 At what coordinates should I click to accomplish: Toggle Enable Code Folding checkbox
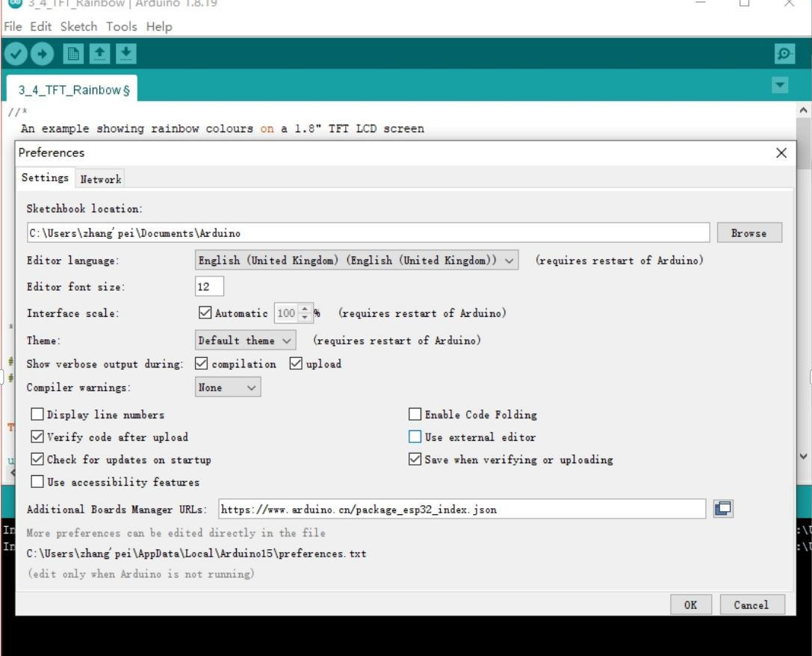click(415, 415)
